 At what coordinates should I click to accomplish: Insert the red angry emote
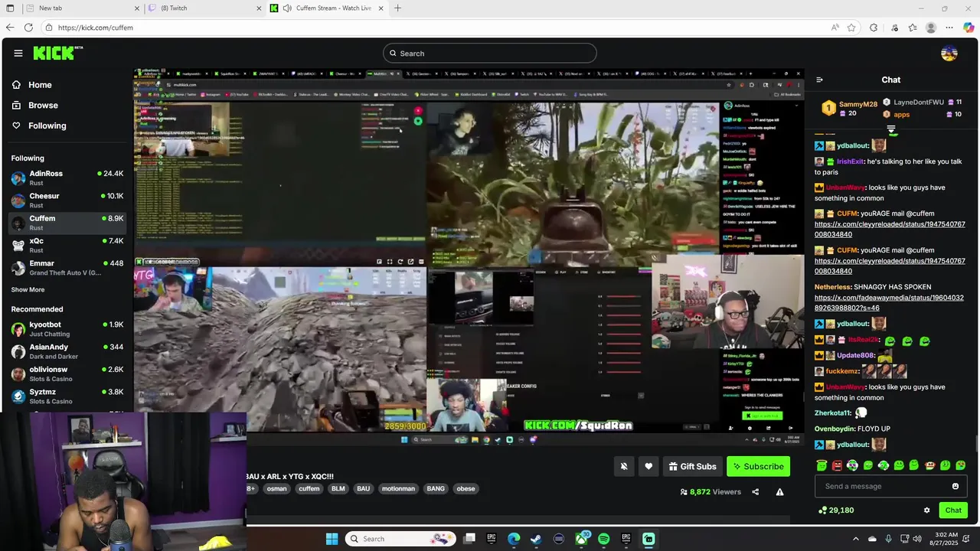click(837, 465)
